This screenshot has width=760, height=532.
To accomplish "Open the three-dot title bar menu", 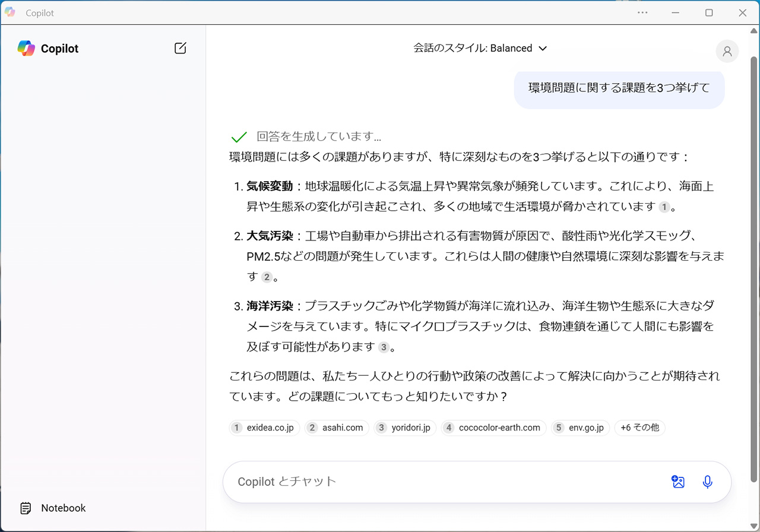I will coord(642,12).
